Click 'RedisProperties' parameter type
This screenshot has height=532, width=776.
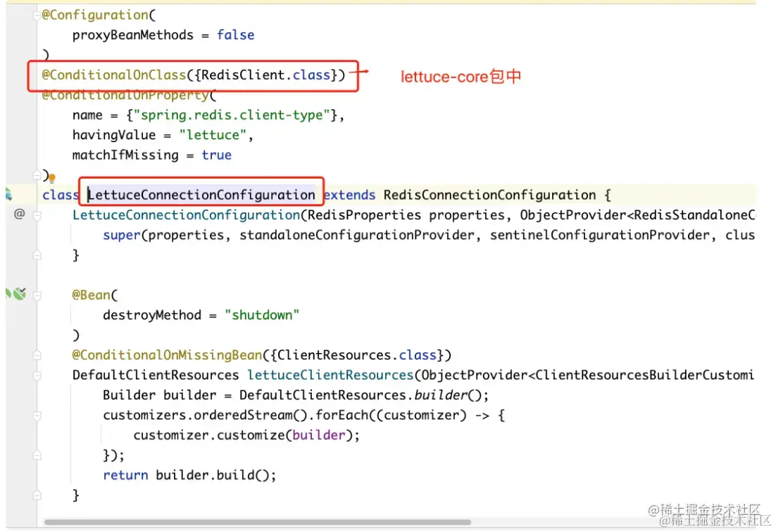365,215
